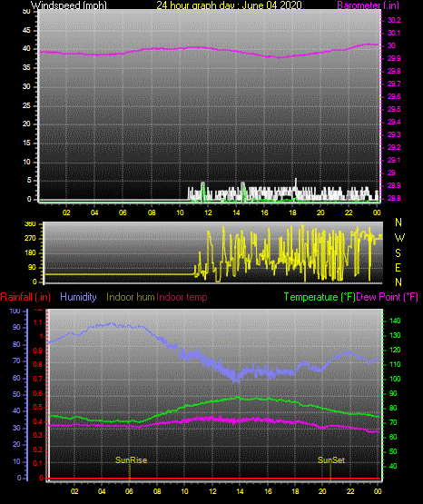Image resolution: width=423 pixels, height=504 pixels.
Task: Click hour 22 on bottom graph time axis
Action: coord(350,491)
